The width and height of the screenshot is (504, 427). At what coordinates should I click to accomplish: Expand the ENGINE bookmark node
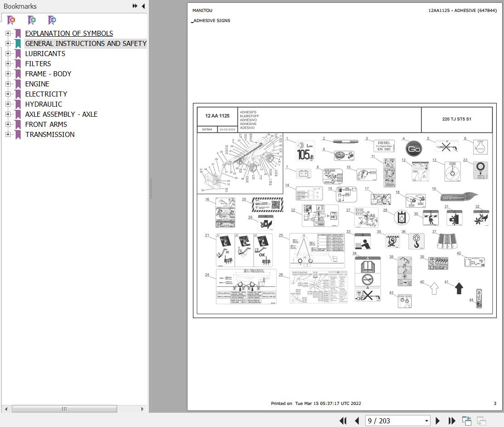click(8, 84)
